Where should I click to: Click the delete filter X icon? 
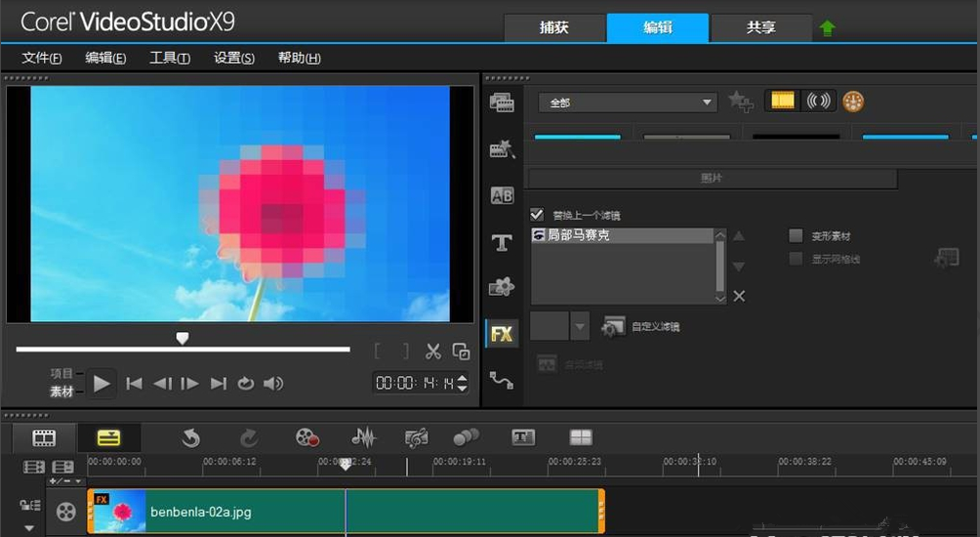coord(739,296)
